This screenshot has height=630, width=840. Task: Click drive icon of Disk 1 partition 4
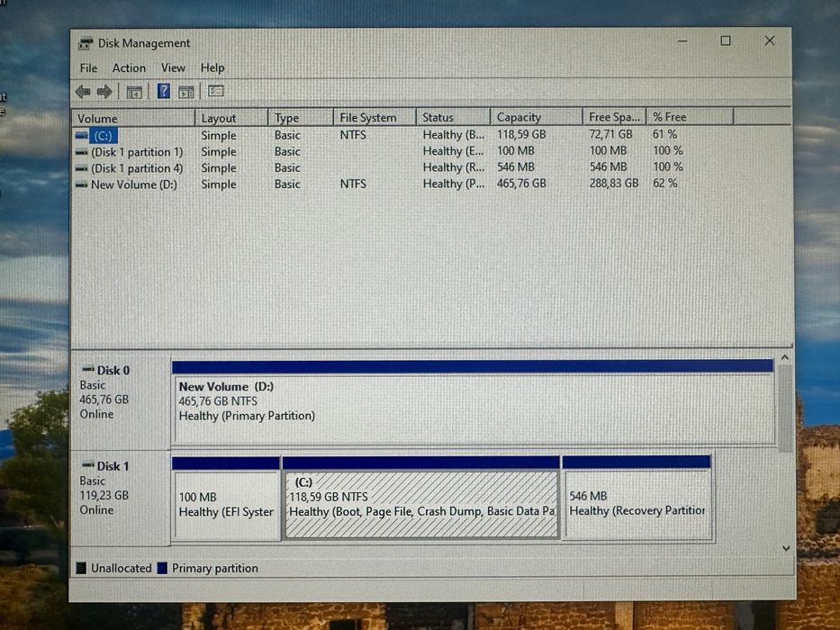(x=81, y=169)
